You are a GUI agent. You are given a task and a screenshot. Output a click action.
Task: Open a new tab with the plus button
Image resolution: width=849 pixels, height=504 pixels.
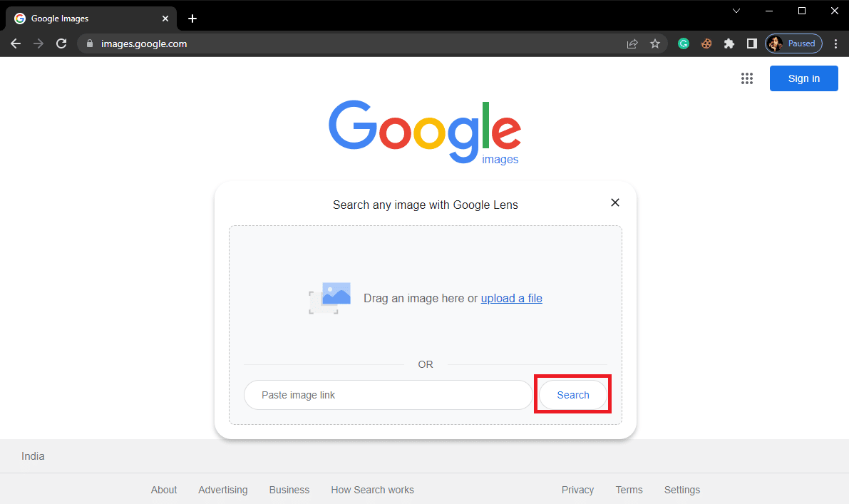pos(192,19)
